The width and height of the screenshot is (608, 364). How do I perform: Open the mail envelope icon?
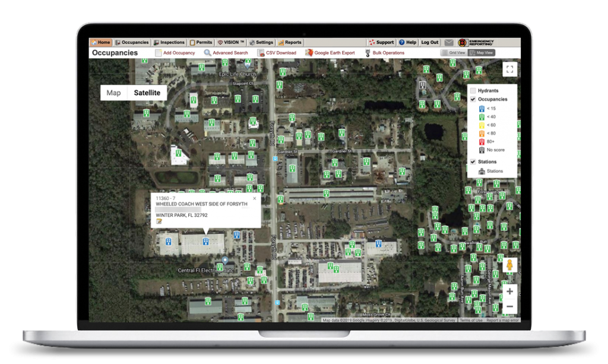(449, 42)
